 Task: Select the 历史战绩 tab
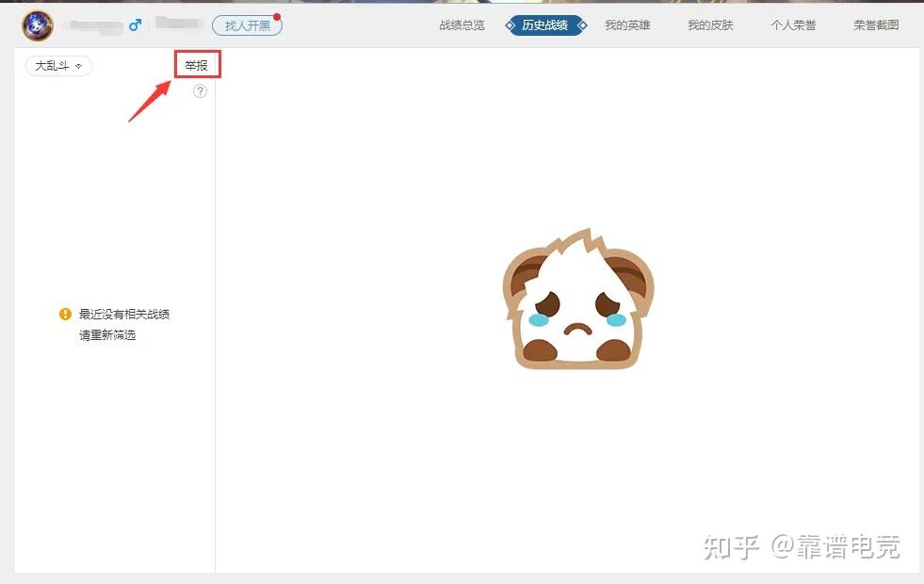pyautogui.click(x=545, y=25)
